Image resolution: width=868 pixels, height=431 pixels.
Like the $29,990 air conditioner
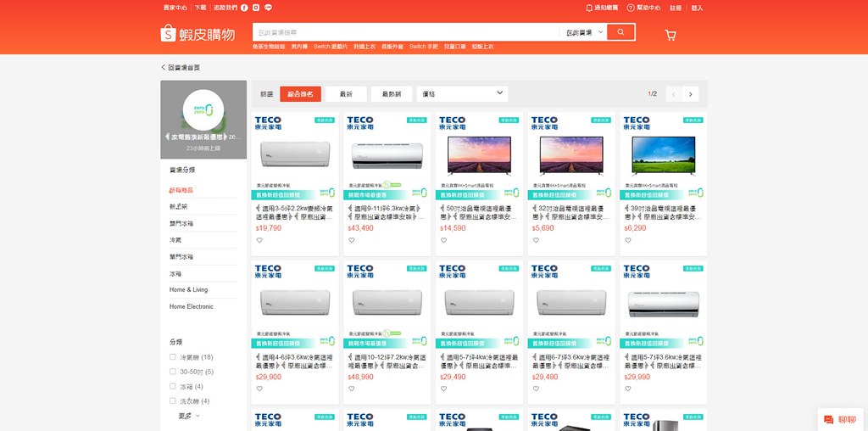coord(628,389)
